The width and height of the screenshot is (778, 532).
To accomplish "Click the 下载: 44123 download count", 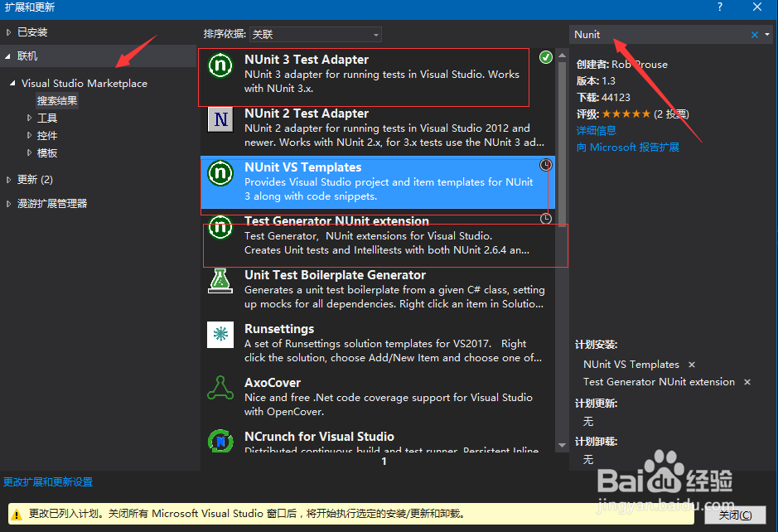I will pos(603,98).
